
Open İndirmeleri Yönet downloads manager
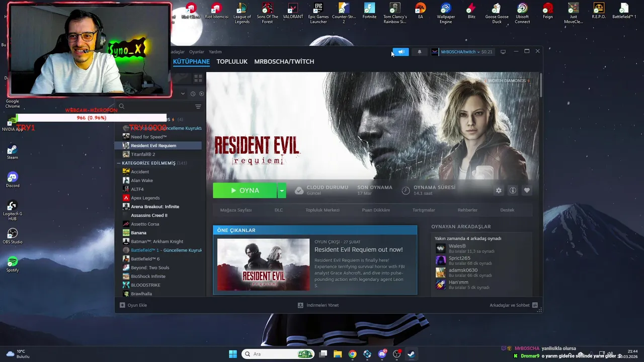click(x=318, y=305)
